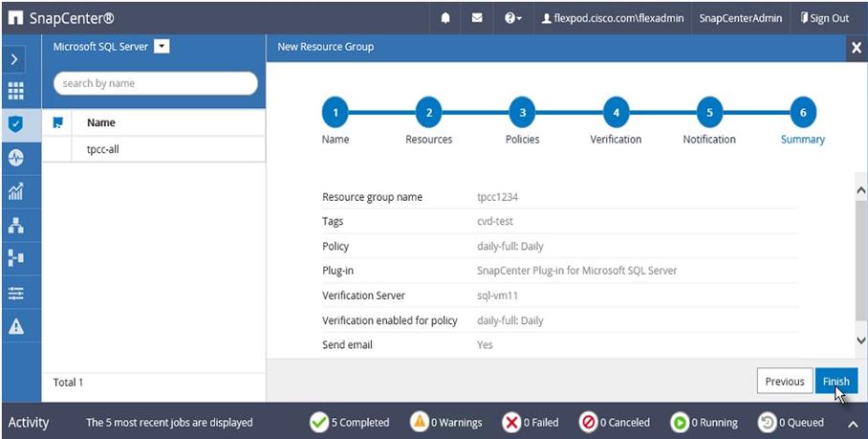The width and height of the screenshot is (868, 439).
Task: Close the New Resource Group panel
Action: click(x=857, y=48)
